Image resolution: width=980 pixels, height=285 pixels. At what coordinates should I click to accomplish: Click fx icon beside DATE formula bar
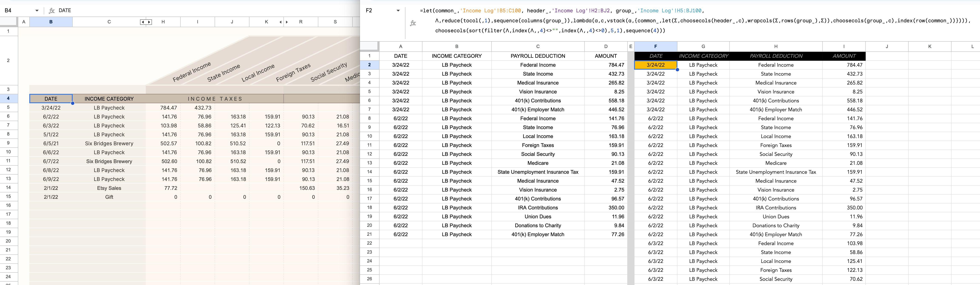tap(52, 11)
